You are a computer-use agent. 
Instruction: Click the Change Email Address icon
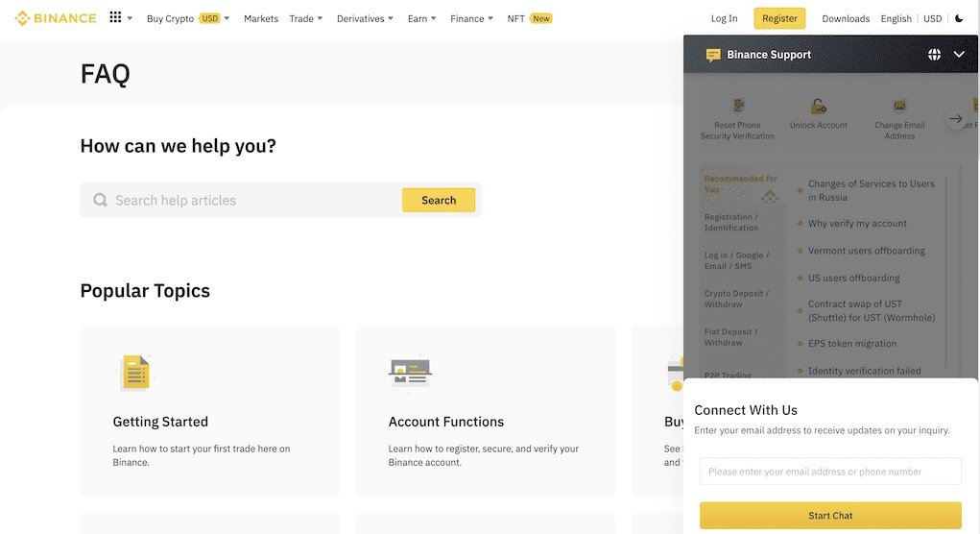pos(899,107)
